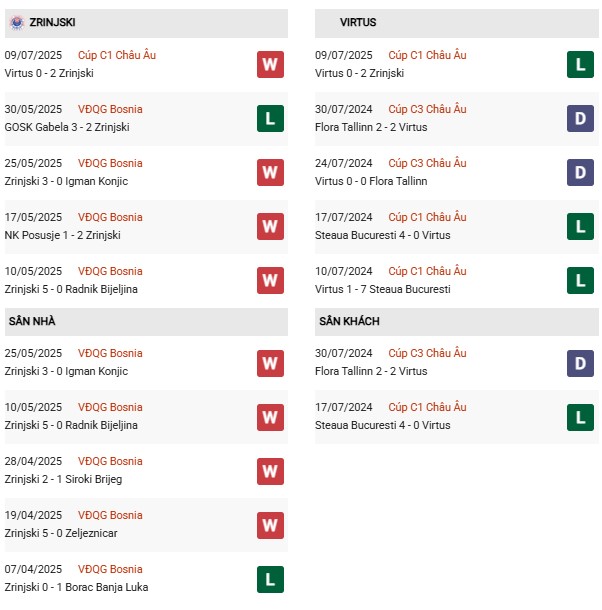
Task: Select match Zrinjski 3 - 0 Igman Konjic on 25/05/2025
Action: [66, 181]
